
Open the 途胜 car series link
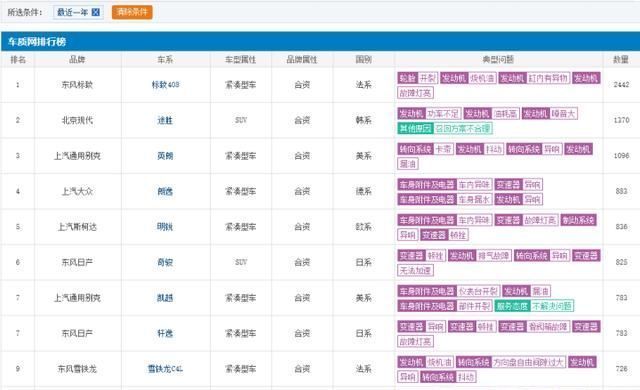click(165, 120)
